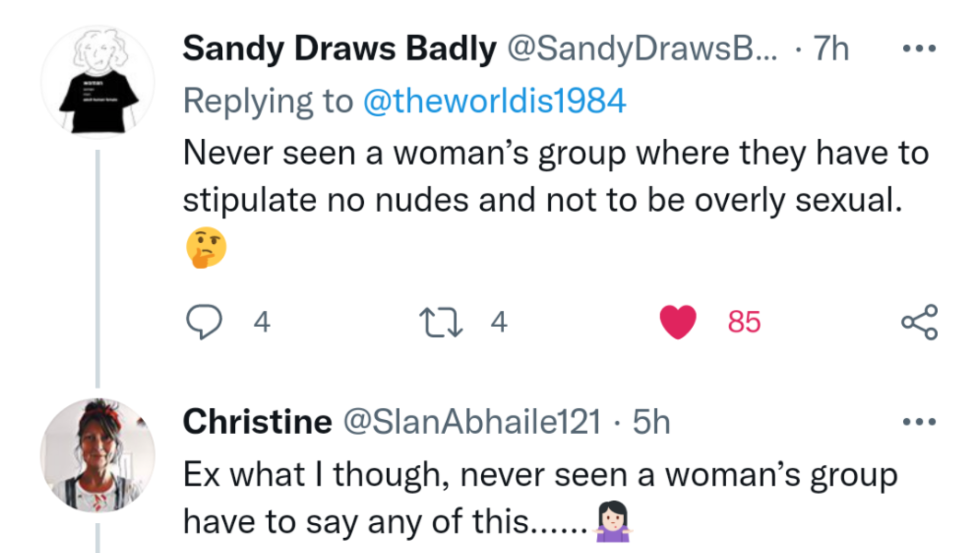Viewport: 980px width, 553px height.
Task: Click the Sandy Draws Badly display name
Action: pyautogui.click(x=340, y=49)
